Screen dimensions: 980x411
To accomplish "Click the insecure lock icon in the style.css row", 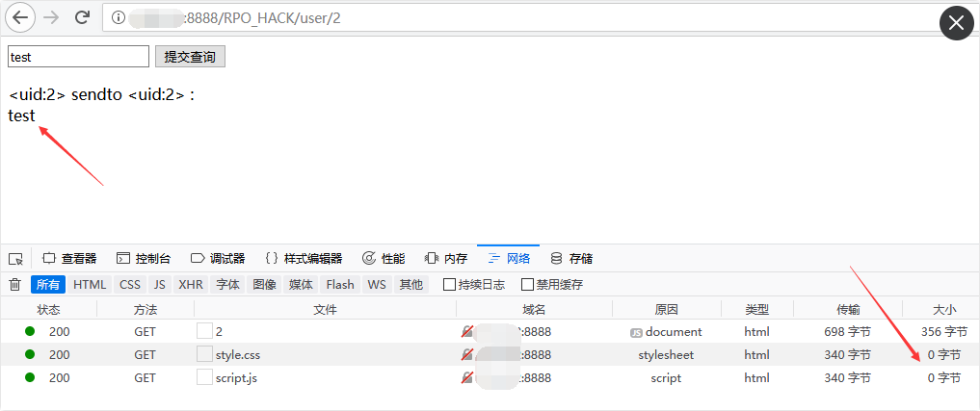I will [467, 355].
